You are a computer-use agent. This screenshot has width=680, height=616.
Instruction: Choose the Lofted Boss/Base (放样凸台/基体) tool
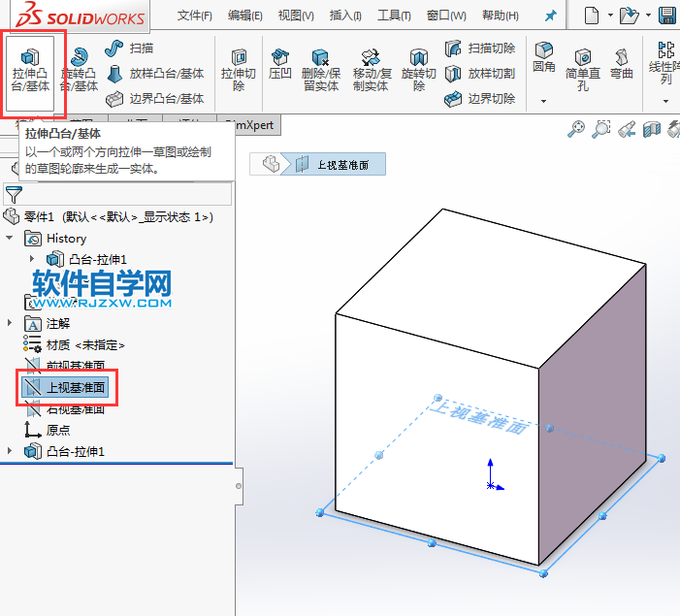tap(155, 74)
